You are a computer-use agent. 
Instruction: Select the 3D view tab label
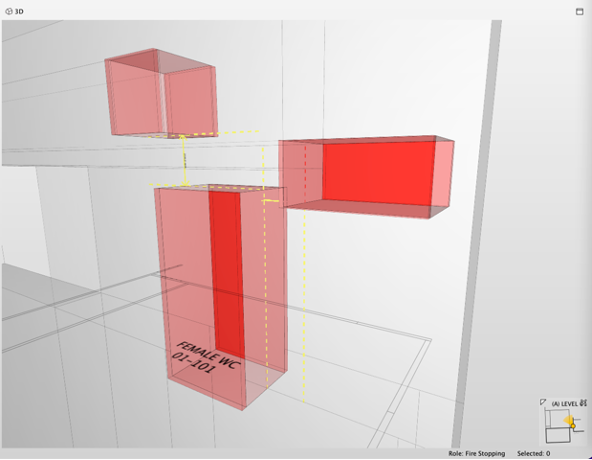tap(19, 12)
